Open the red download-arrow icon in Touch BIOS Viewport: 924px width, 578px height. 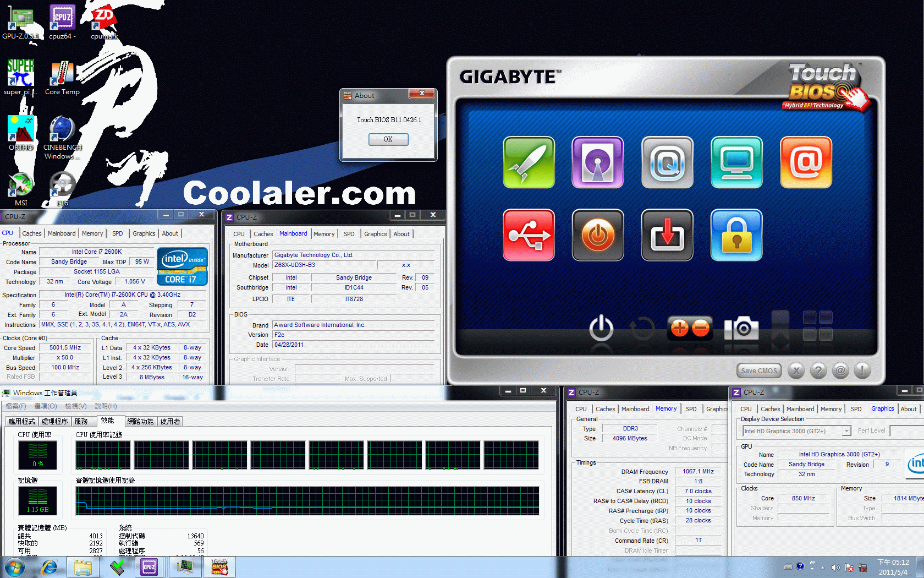pyautogui.click(x=667, y=235)
